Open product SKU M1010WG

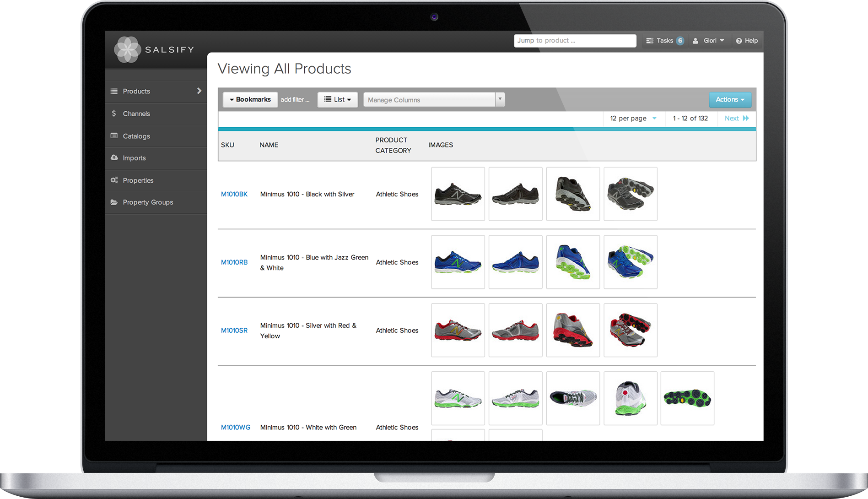(x=236, y=427)
